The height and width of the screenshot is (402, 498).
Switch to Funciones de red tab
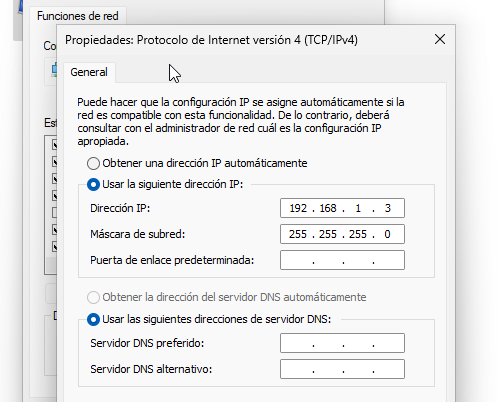pyautogui.click(x=78, y=16)
